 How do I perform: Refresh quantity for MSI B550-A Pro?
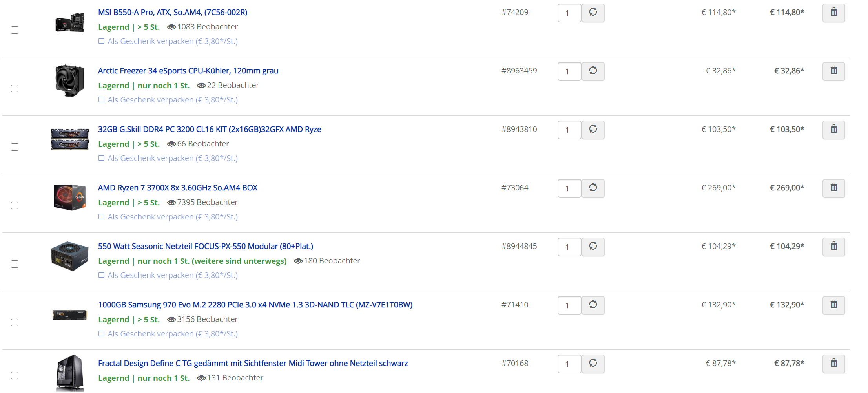tap(593, 13)
